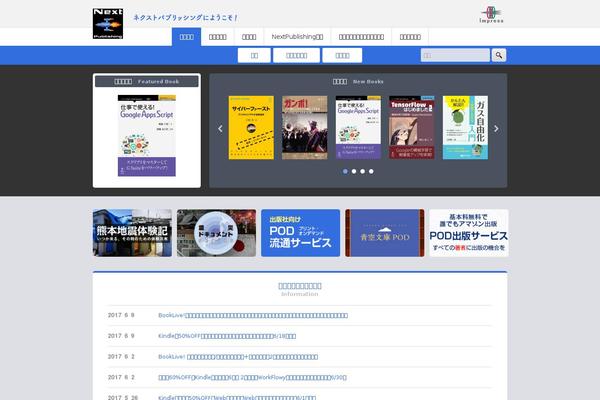Click the 震災ドキュメント banner
The width and height of the screenshot is (600, 400).
[217, 233]
